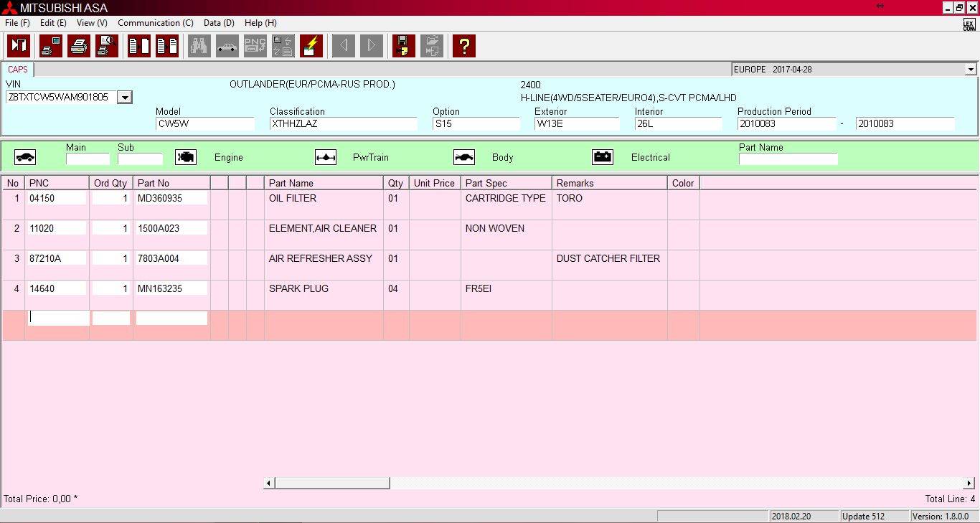980x523 pixels.
Task: Select the Engine group icon
Action: click(x=186, y=157)
